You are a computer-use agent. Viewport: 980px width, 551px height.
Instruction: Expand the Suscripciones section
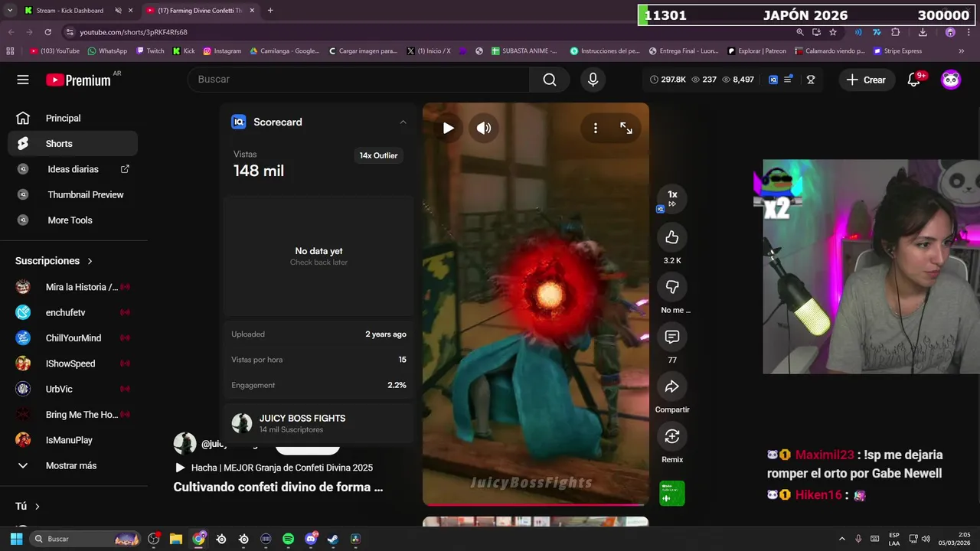(54, 261)
